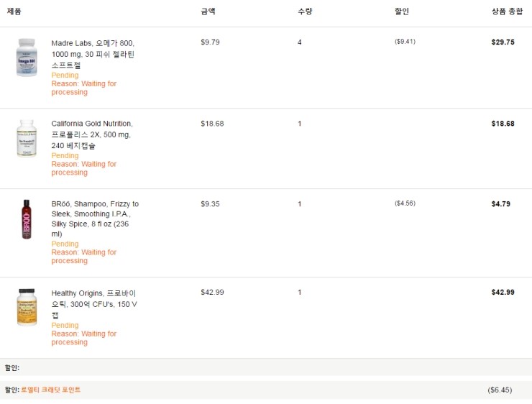Click the 금액 column header

tap(208, 12)
